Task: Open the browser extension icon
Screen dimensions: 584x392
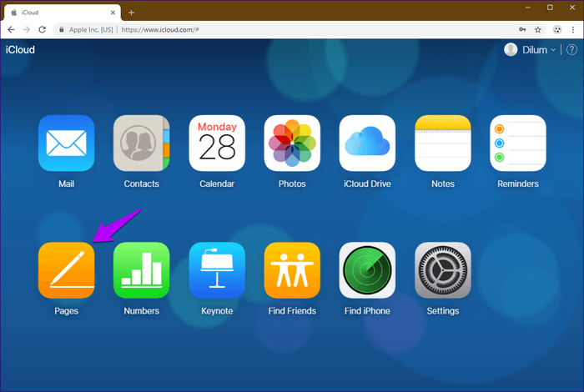Action: pyautogui.click(x=557, y=30)
